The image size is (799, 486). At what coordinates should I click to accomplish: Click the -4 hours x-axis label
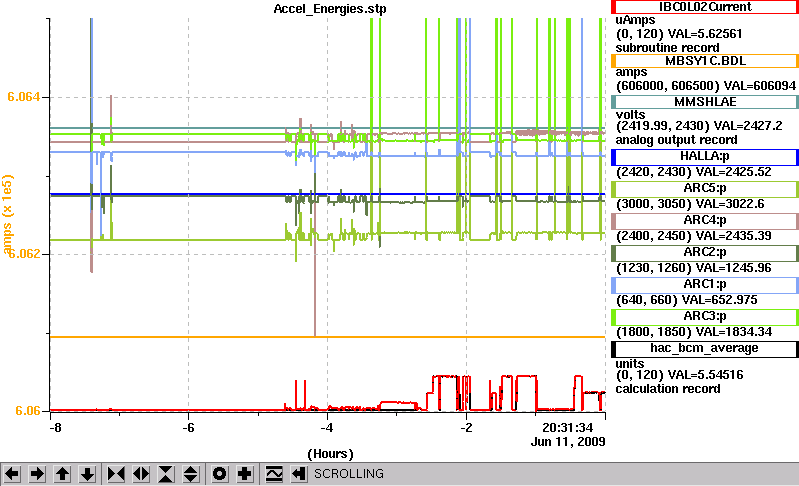point(327,427)
